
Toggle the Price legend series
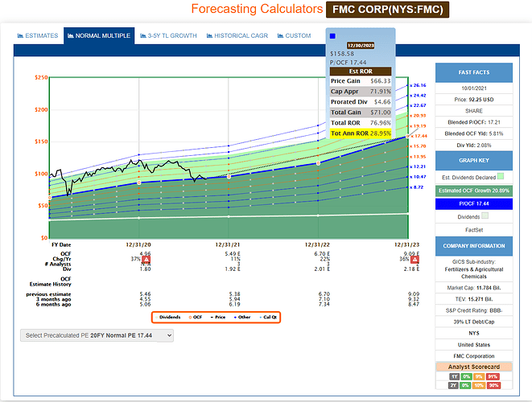click(x=218, y=318)
